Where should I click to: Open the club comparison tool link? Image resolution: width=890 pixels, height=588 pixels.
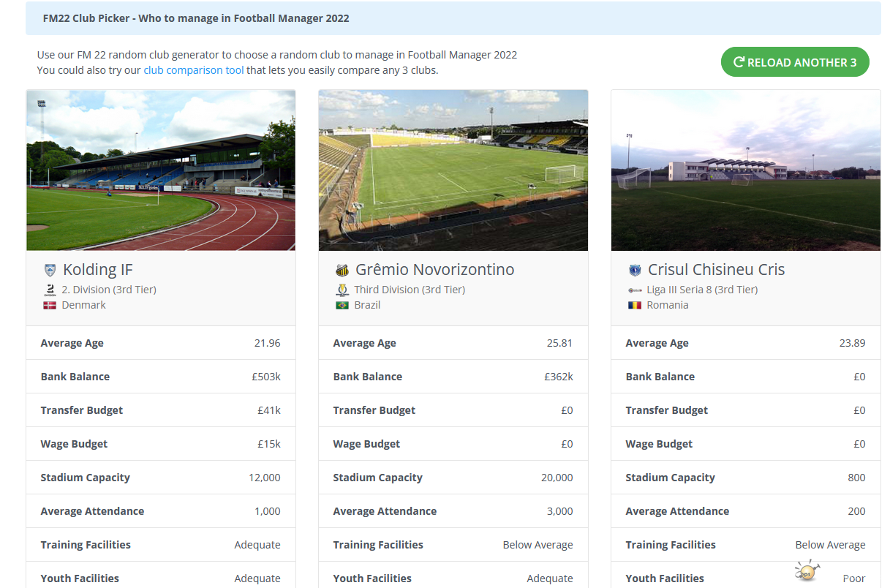[194, 70]
